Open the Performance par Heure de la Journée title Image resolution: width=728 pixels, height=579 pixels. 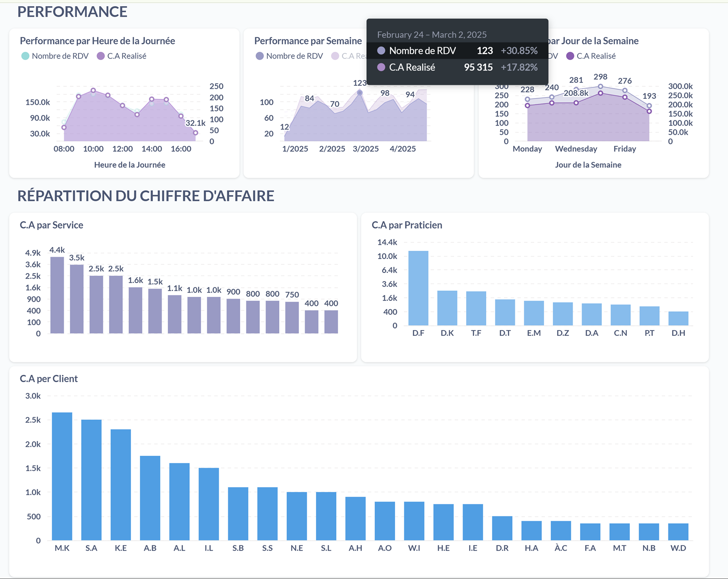click(x=97, y=41)
